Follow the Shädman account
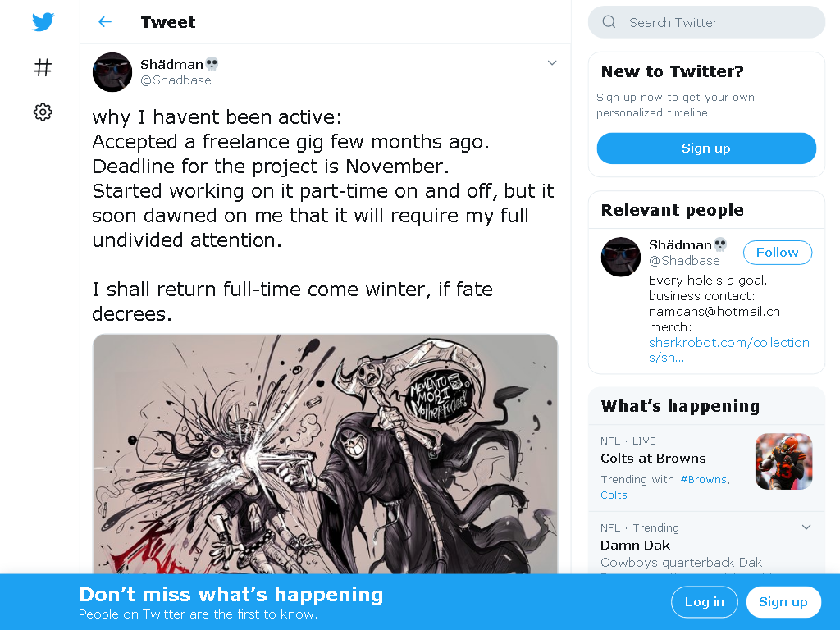Screen dimensions: 840x630 tap(778, 253)
